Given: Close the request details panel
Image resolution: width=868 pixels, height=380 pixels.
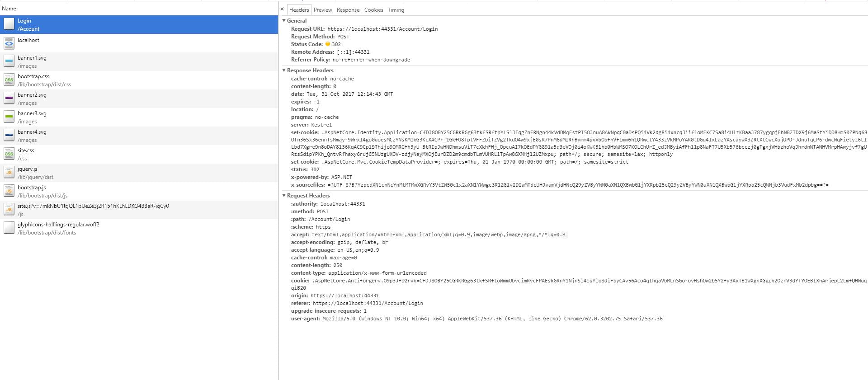Looking at the screenshot, I should click(x=282, y=9).
